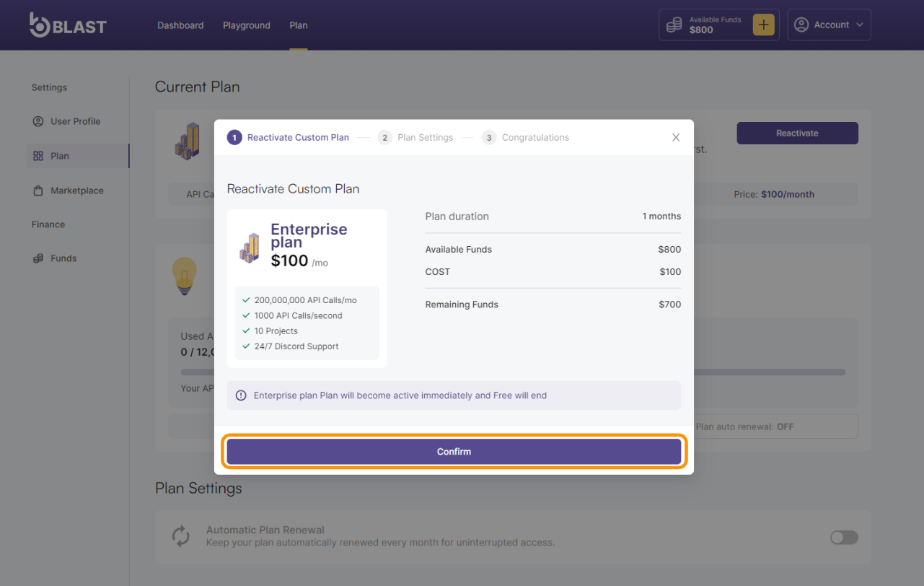Click the API usage progress bar
Viewport: 924px width, 586px height.
pyautogui.click(x=768, y=372)
